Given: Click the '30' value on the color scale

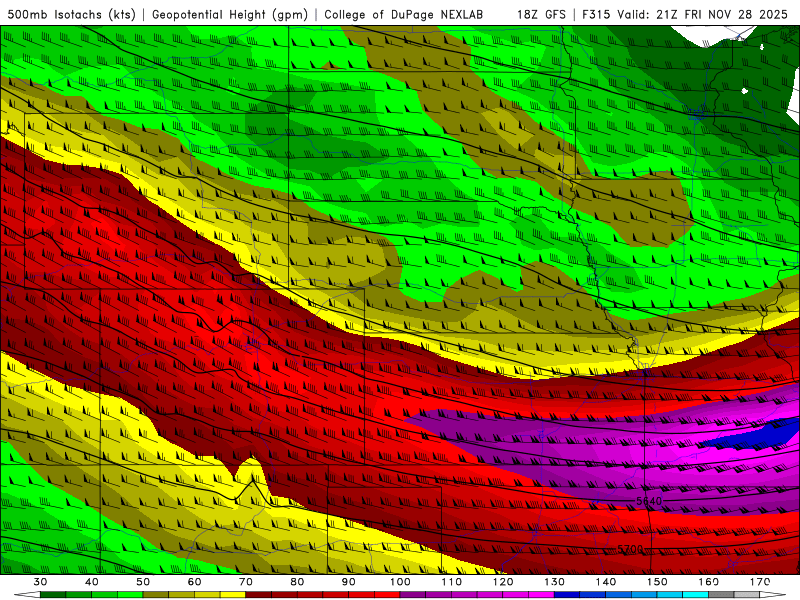Looking at the screenshot, I should [40, 582].
